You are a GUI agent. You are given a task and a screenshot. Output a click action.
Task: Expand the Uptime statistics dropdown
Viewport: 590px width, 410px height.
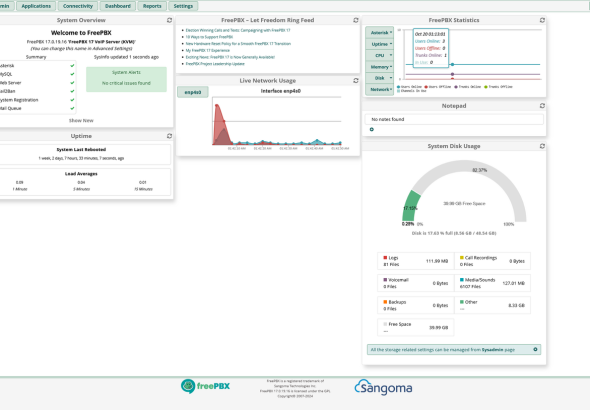(380, 44)
